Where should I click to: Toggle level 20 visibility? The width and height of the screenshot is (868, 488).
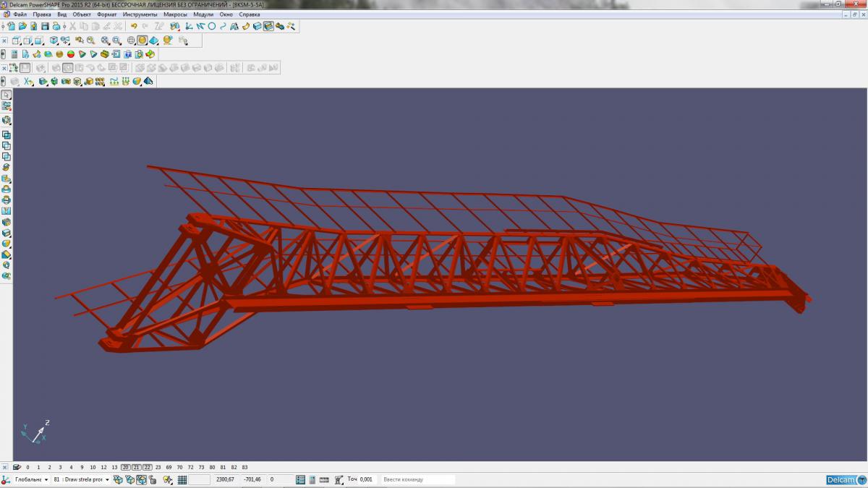pos(126,467)
